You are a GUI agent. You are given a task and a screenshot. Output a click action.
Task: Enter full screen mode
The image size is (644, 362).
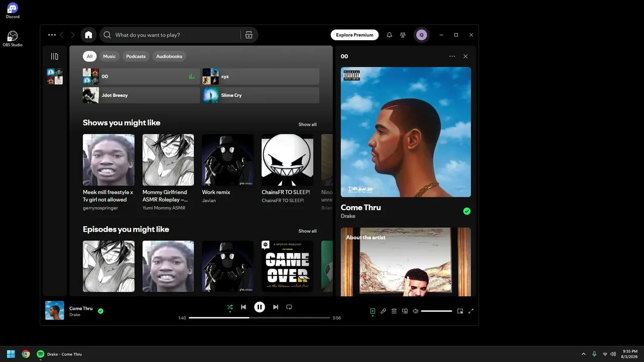coord(471,311)
